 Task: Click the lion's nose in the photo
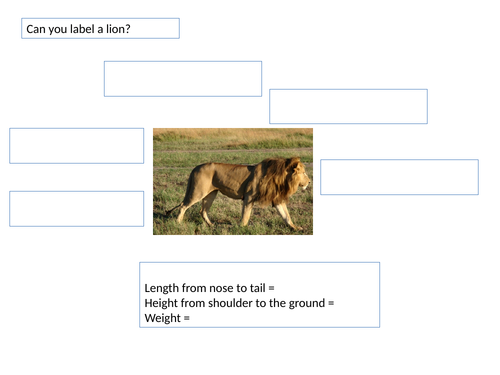point(308,182)
